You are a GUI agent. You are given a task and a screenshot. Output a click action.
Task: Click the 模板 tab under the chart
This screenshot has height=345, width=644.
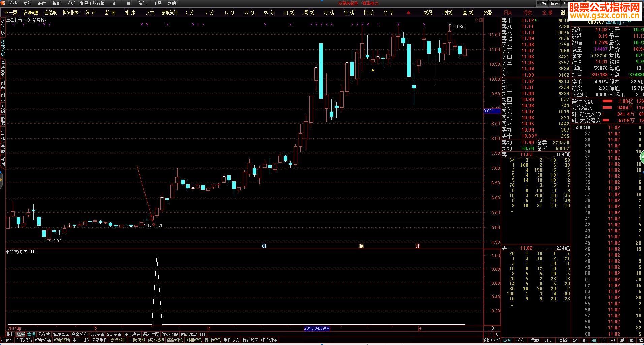21,334
